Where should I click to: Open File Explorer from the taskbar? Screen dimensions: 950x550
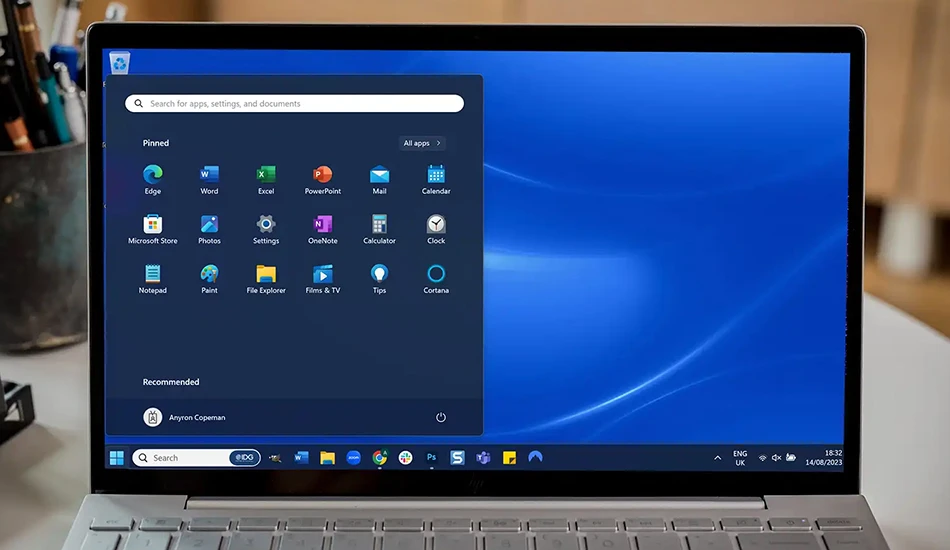(x=327, y=458)
